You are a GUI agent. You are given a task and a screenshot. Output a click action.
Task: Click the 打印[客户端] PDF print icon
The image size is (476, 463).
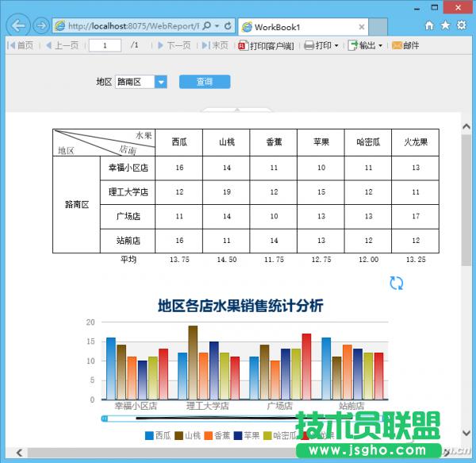click(x=243, y=45)
